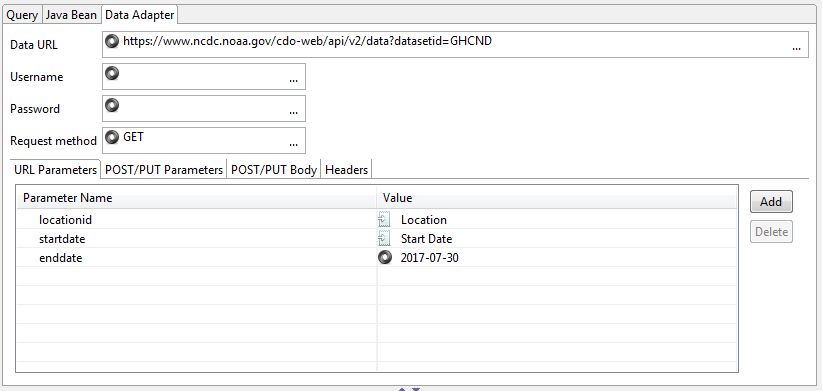822x391 pixels.
Task: Select the parameter icon next to Start Date value
Action: point(384,239)
